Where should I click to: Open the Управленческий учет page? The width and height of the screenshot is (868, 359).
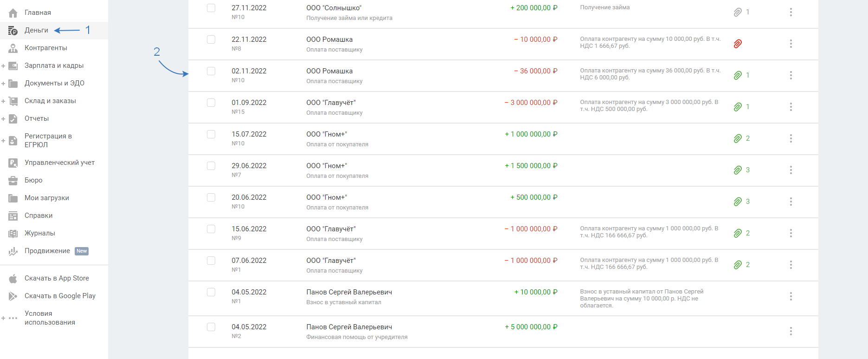(59, 163)
